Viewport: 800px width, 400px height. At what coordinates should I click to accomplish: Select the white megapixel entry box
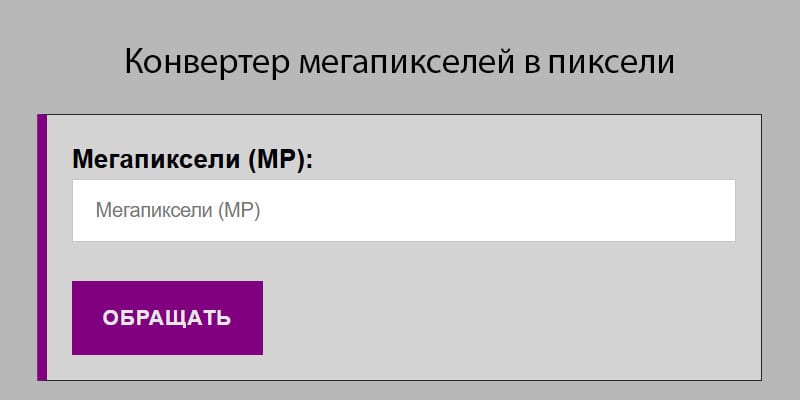click(x=403, y=210)
